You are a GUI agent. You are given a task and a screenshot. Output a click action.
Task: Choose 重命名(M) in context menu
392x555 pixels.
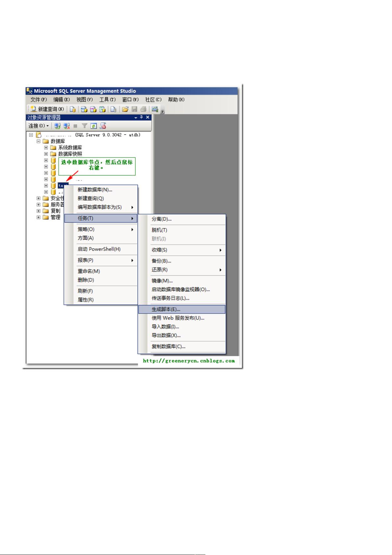tap(101, 271)
